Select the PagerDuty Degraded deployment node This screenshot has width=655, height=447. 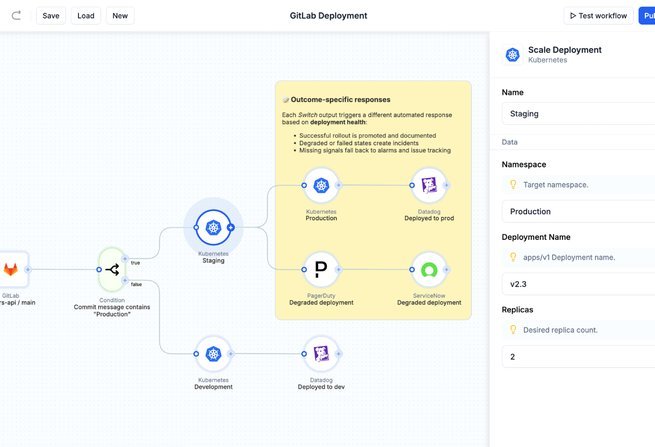point(321,269)
